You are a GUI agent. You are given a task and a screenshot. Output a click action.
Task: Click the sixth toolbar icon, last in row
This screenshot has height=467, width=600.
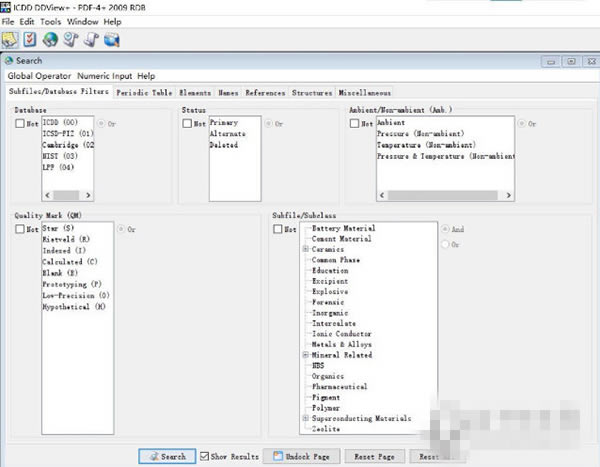(111, 39)
